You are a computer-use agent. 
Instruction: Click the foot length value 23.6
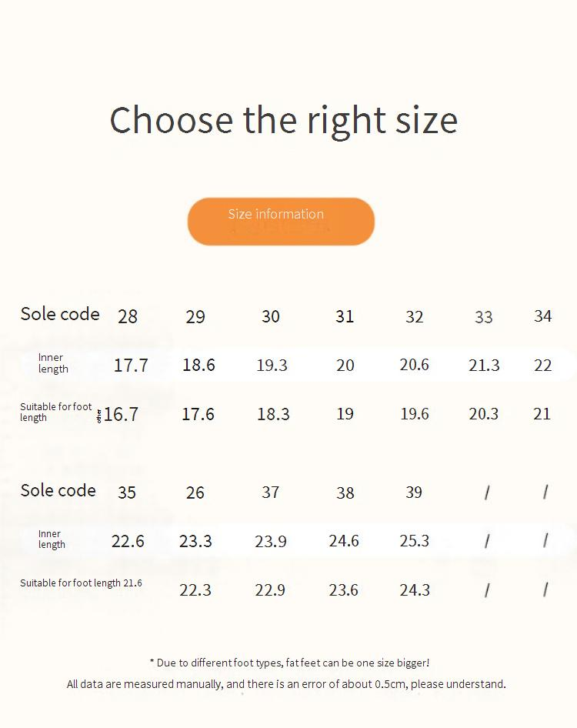coord(343,590)
